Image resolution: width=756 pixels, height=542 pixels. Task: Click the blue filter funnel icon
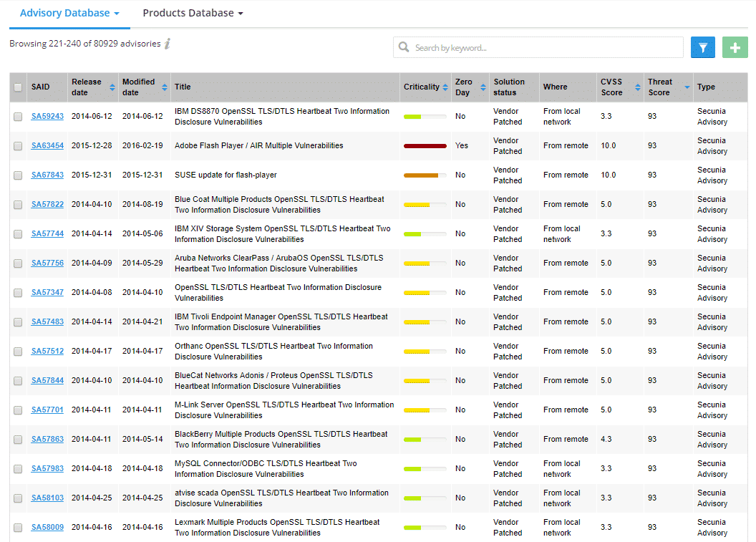click(702, 47)
